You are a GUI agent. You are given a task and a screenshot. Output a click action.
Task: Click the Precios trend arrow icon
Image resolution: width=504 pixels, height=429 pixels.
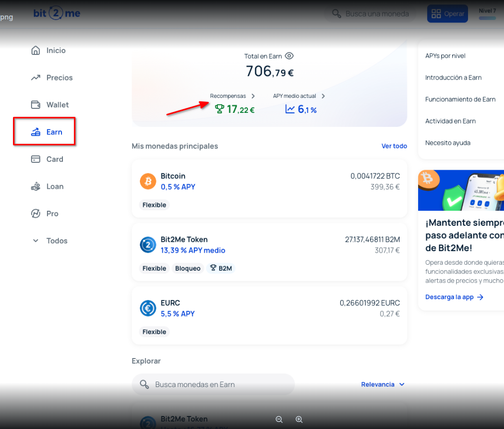pos(35,78)
